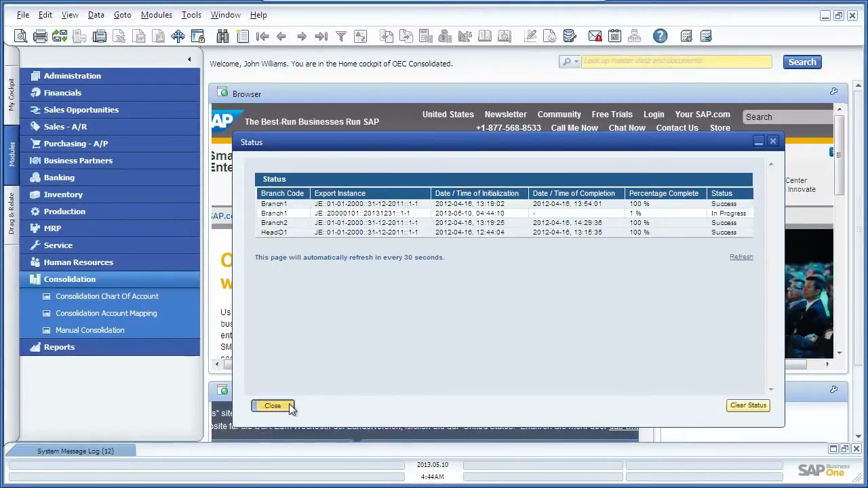This screenshot has width=868, height=488.
Task: Expand the Sales Opportunities module
Action: coord(110,110)
